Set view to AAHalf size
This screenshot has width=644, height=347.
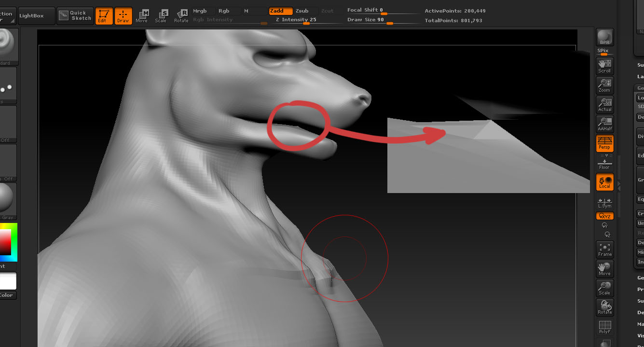click(x=604, y=124)
